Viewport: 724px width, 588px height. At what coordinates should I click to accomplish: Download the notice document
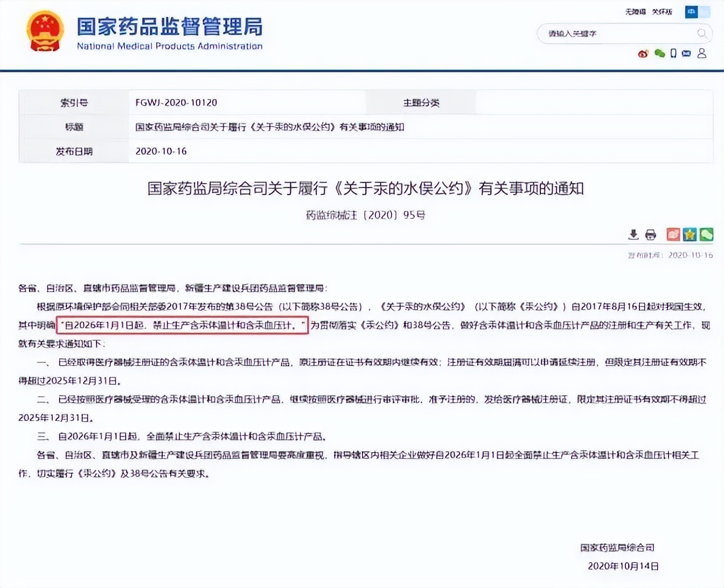(x=633, y=234)
